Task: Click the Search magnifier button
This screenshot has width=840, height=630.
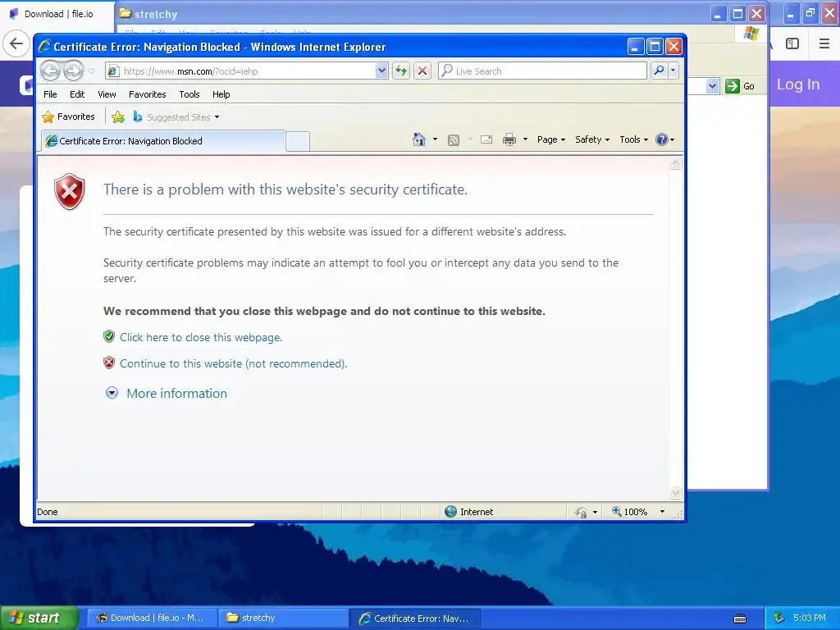Action: coord(659,71)
